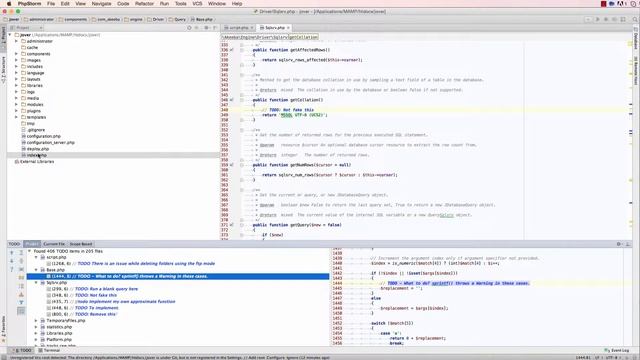Click the TODO tool window button at bottom
The height and width of the screenshot is (360, 640).
(22, 350)
